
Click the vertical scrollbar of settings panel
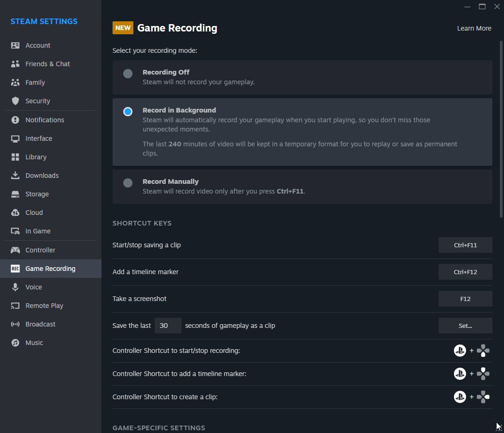501,129
